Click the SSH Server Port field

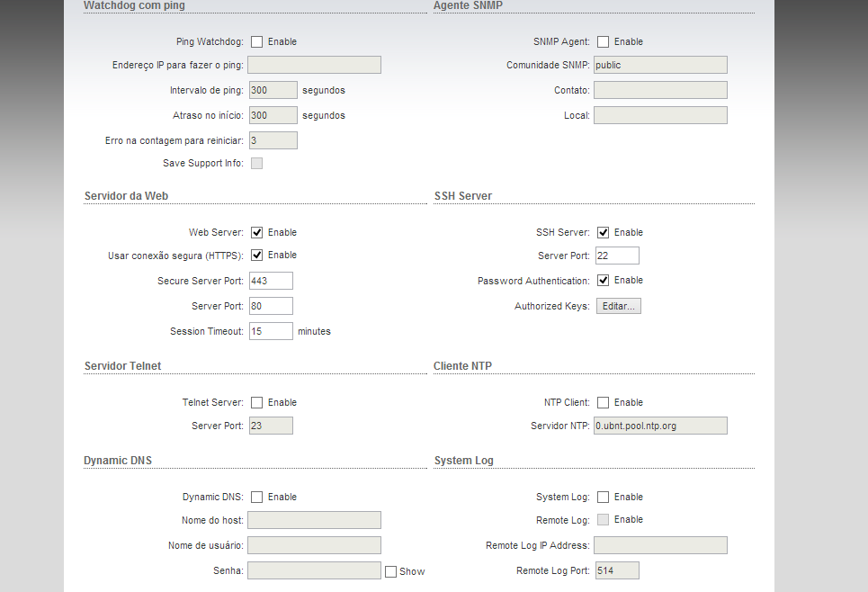(616, 256)
